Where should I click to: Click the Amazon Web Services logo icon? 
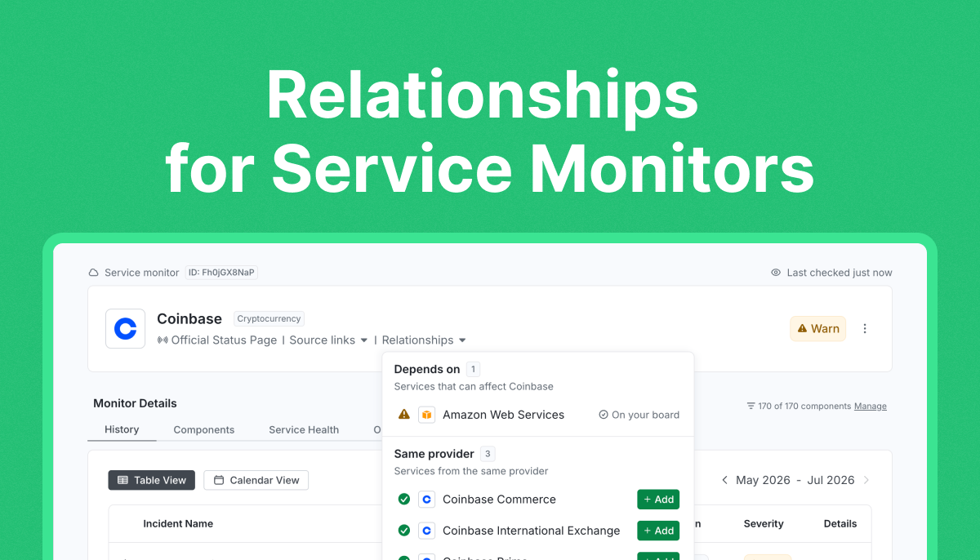pyautogui.click(x=426, y=415)
